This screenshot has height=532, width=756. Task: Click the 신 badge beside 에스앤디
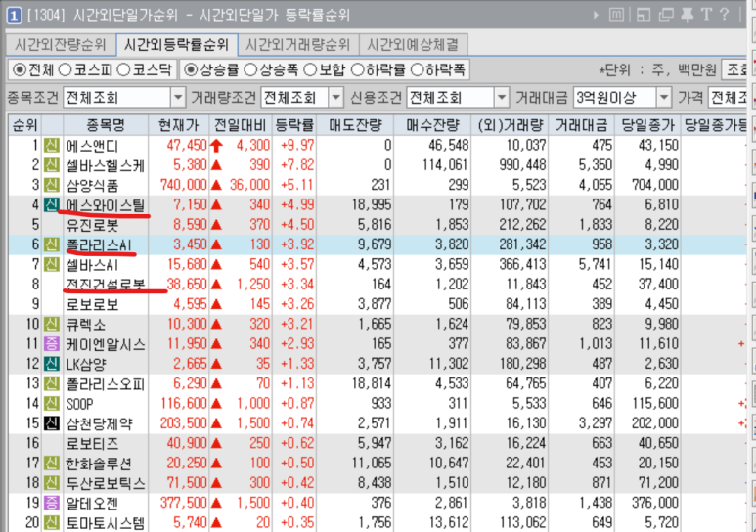tap(52, 145)
